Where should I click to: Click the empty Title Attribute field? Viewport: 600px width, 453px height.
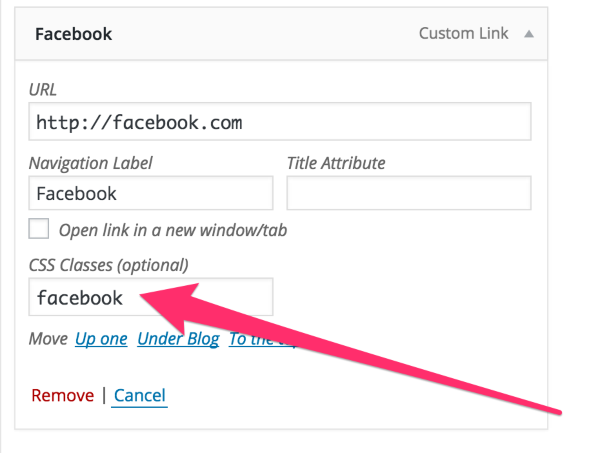(408, 193)
